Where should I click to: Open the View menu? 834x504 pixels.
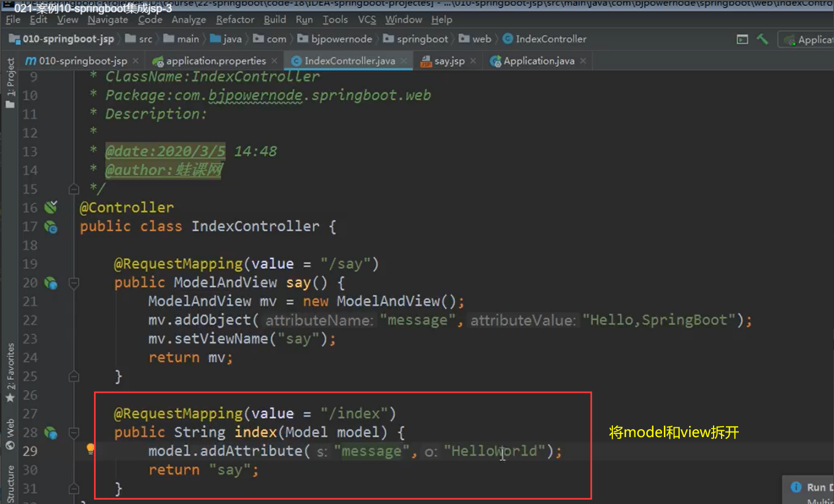click(68, 20)
